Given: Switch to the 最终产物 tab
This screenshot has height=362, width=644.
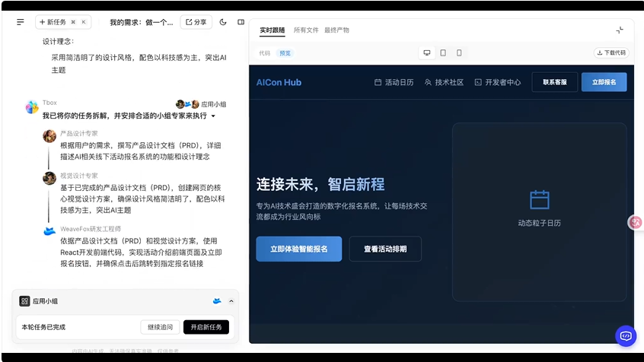Looking at the screenshot, I should pyautogui.click(x=336, y=30).
